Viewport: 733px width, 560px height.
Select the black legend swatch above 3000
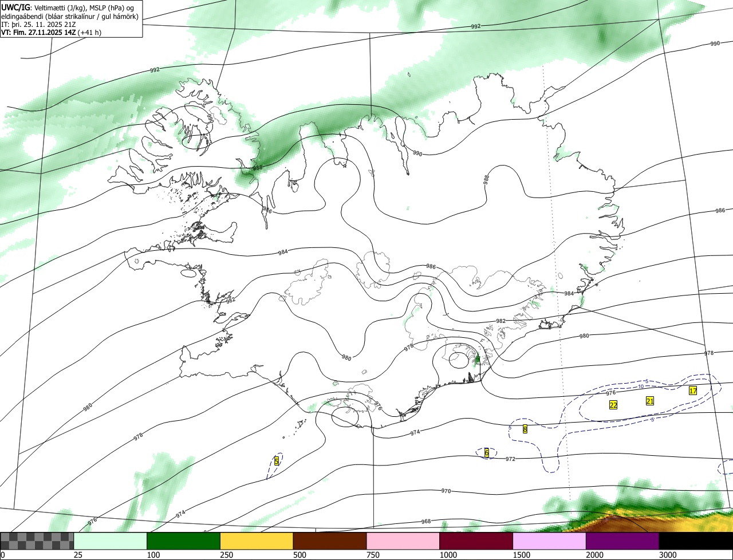696,541
